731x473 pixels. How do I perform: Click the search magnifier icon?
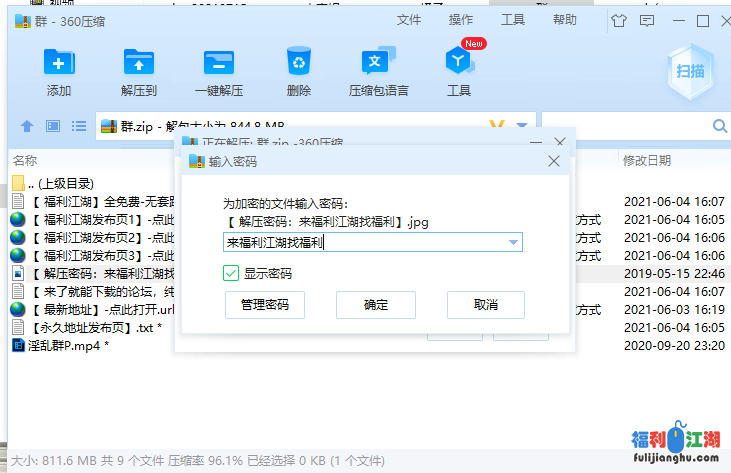point(718,126)
